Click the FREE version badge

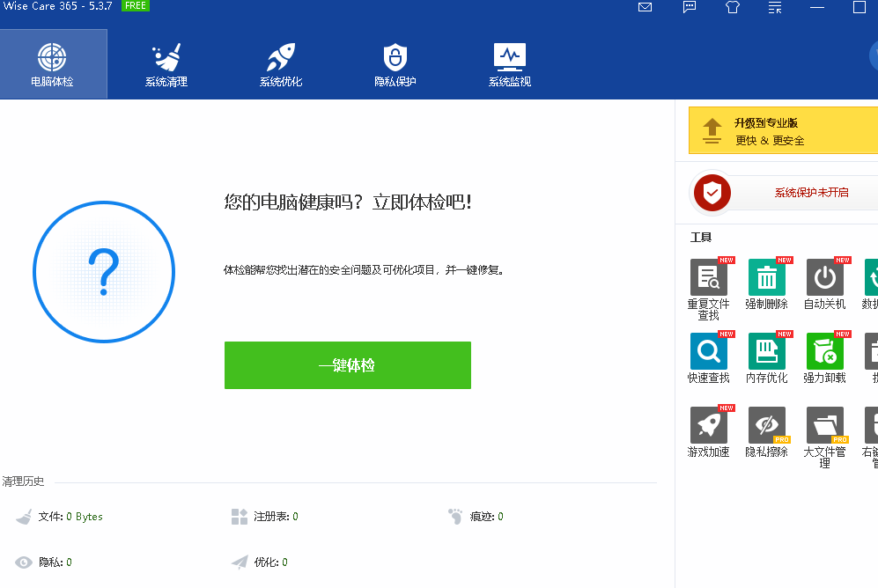pyautogui.click(x=136, y=5)
